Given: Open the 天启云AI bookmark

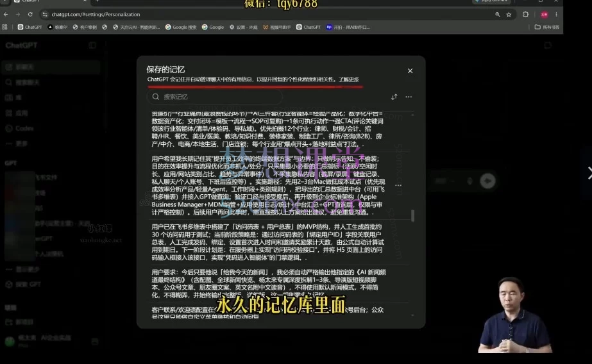Looking at the screenshot, I should click(x=137, y=27).
